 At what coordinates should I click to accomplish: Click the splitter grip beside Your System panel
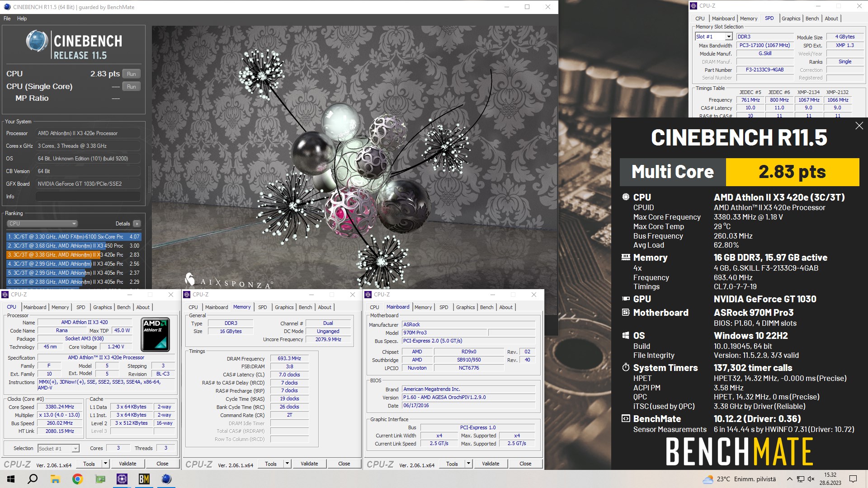pyautogui.click(x=149, y=178)
